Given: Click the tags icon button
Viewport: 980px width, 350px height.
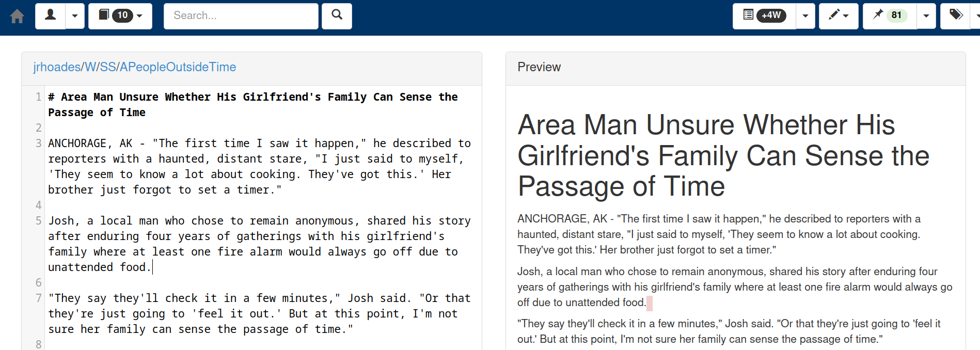Looking at the screenshot, I should pos(956,15).
